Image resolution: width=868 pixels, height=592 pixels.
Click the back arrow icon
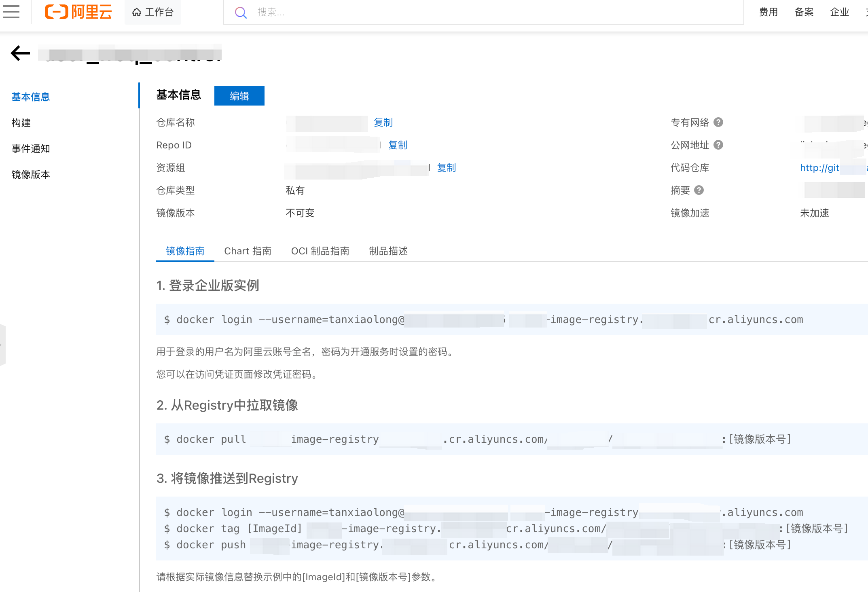pos(20,53)
